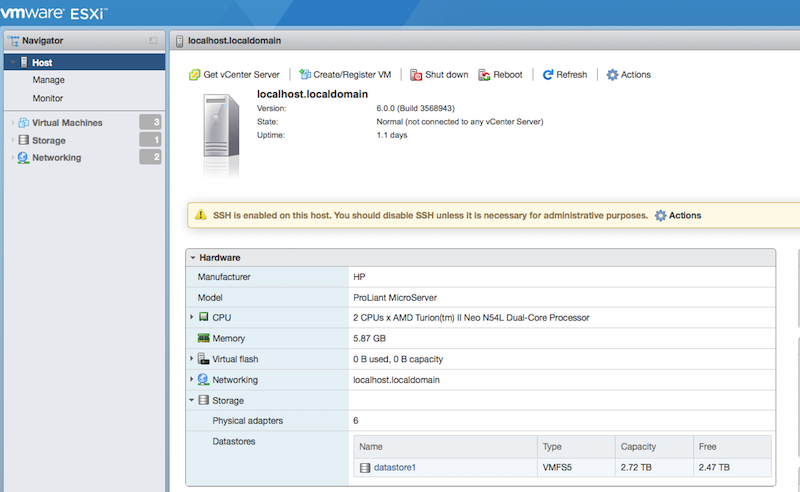The width and height of the screenshot is (800, 492).
Task: Expand the Virtual flash row
Action: point(192,359)
